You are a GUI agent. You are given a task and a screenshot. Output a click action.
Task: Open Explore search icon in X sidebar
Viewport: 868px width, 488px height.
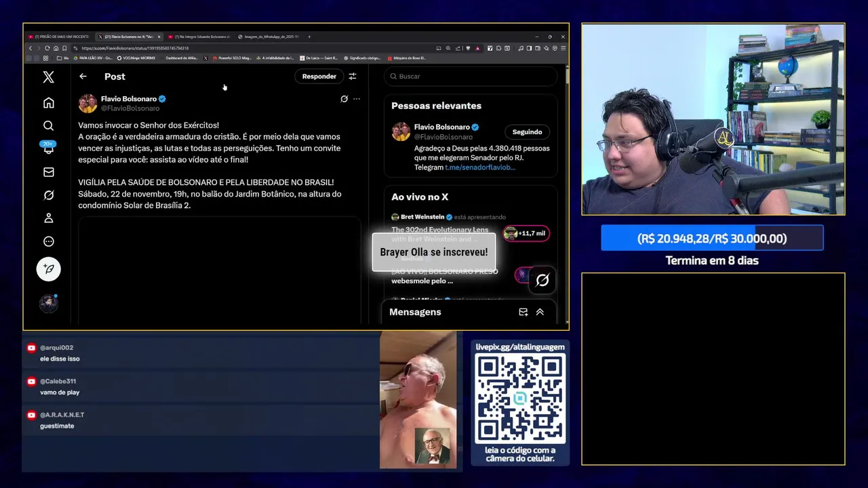click(x=48, y=126)
